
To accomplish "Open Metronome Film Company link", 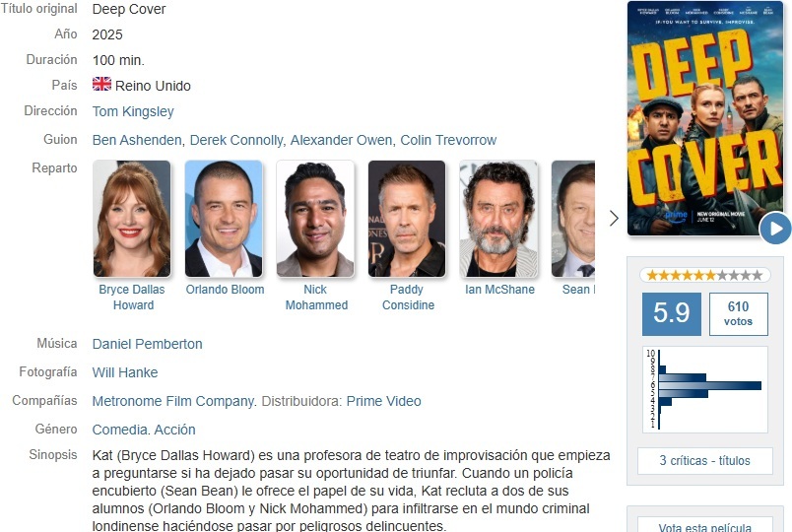I will pyautogui.click(x=173, y=401).
